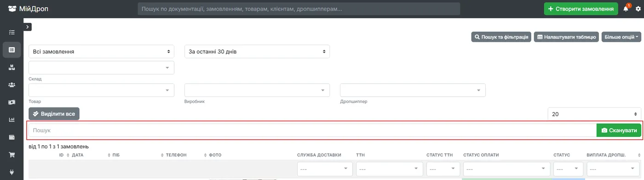Click СЛУЖБА ДОСТАВКИ column header

pos(319,155)
